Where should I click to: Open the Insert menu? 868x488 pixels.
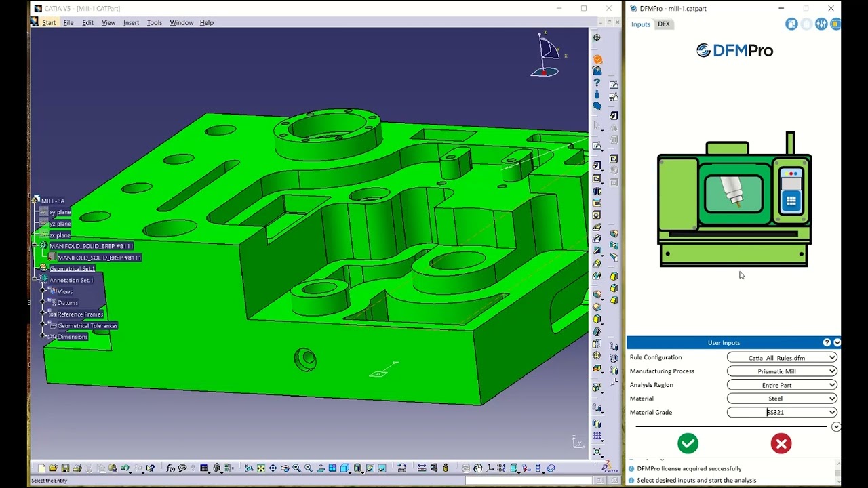(x=131, y=22)
